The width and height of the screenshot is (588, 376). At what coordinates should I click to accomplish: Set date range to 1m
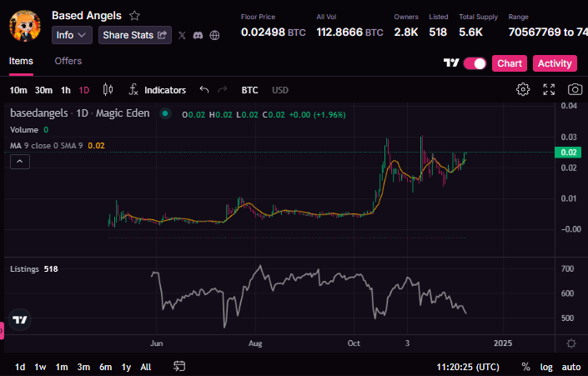click(x=62, y=367)
